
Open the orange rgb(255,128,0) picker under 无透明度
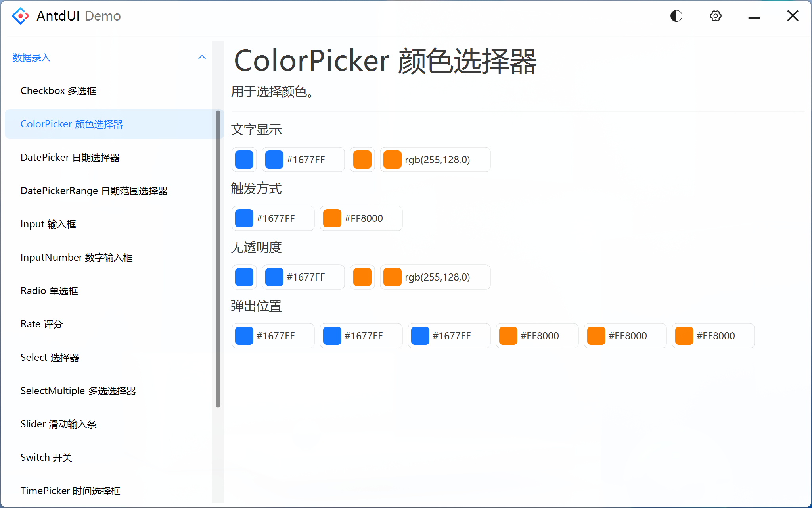(435, 277)
